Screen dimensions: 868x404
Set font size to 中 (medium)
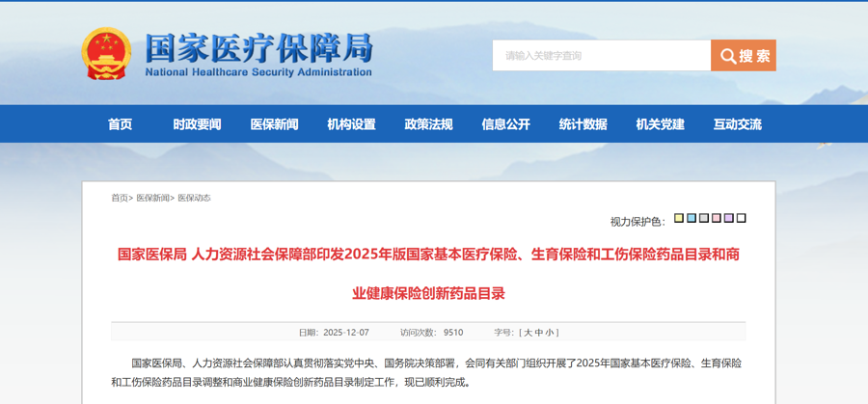[538, 333]
